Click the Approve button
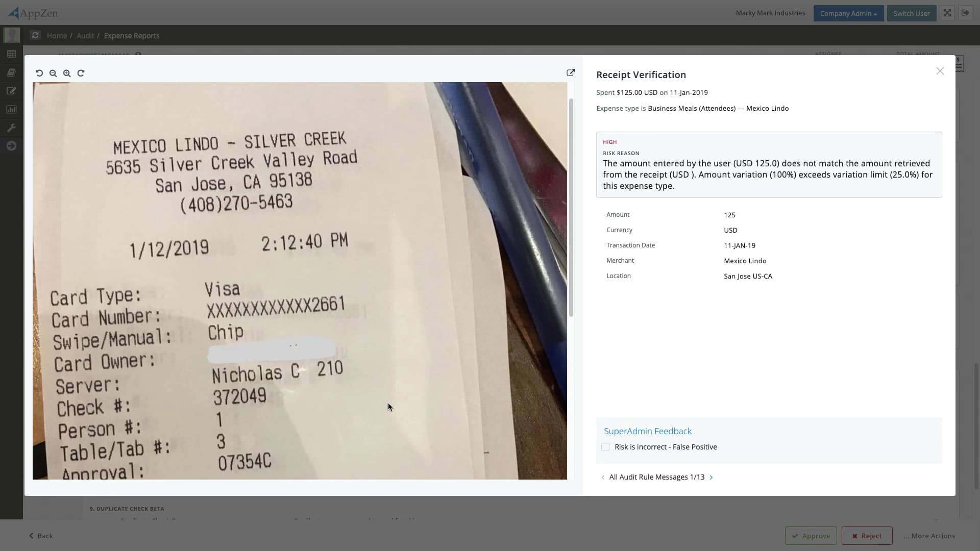The width and height of the screenshot is (980, 551). 811,536
